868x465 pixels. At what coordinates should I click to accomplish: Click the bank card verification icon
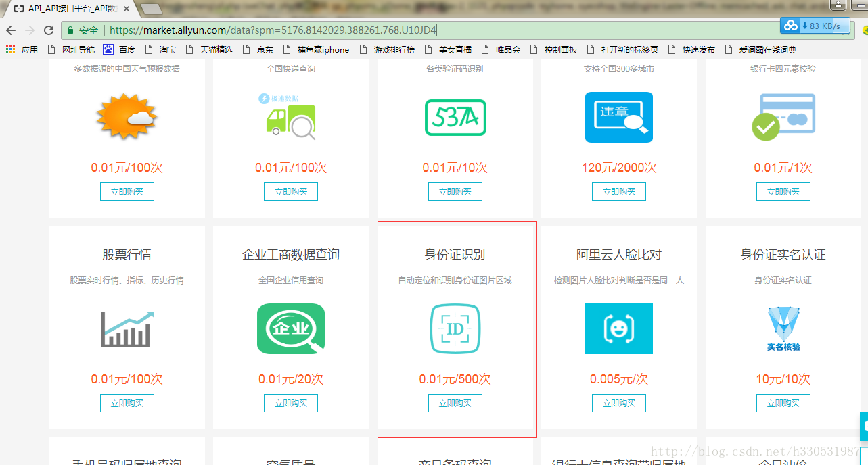(x=783, y=117)
